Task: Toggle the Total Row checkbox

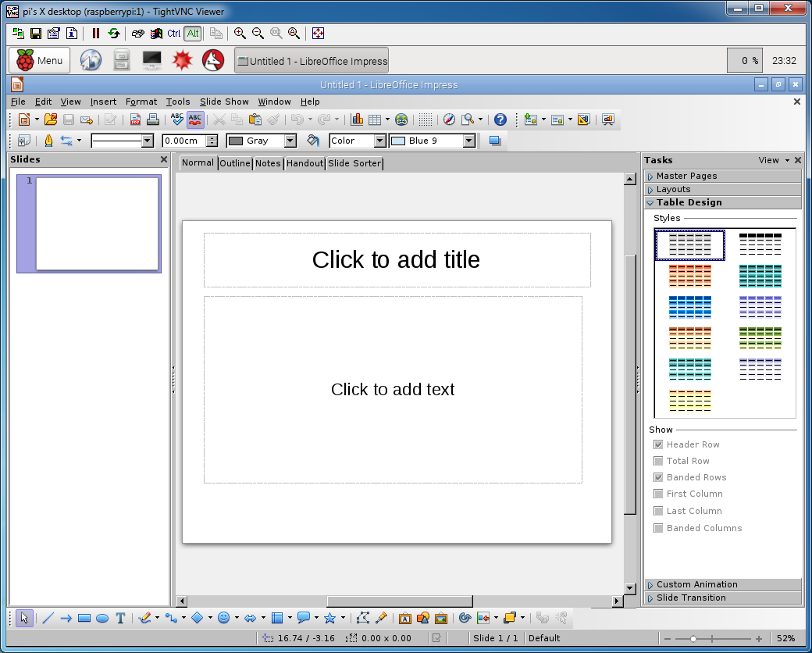Action: [658, 461]
